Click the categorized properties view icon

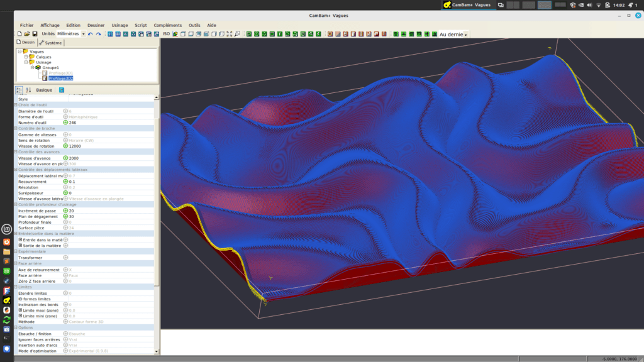point(19,90)
